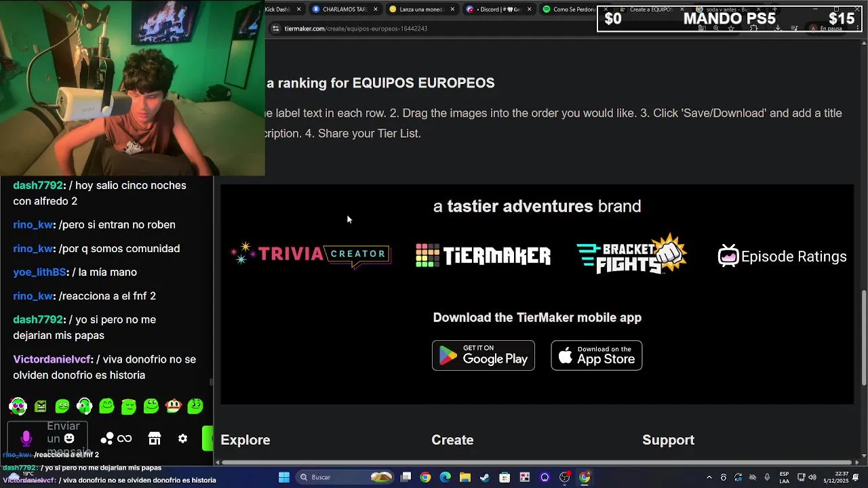Click username yoe_lithBS in chat
Viewport: 868px width, 488px height.
tap(40, 272)
